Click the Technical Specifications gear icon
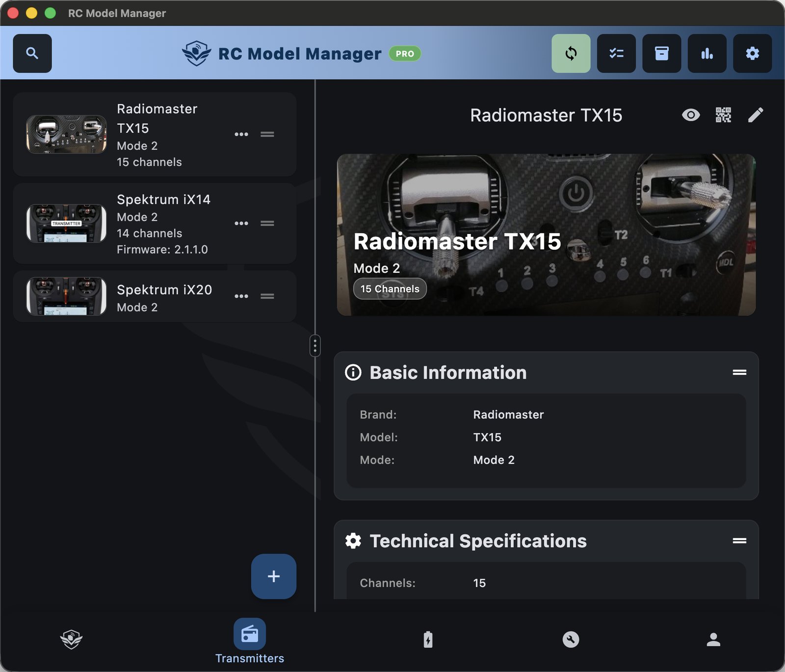This screenshot has width=785, height=672. (x=353, y=541)
